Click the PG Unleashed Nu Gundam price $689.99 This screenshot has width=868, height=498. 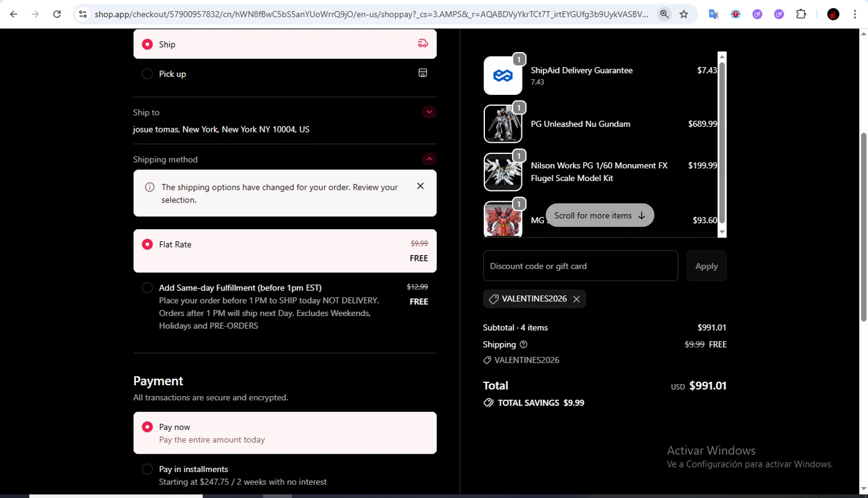pyautogui.click(x=703, y=124)
